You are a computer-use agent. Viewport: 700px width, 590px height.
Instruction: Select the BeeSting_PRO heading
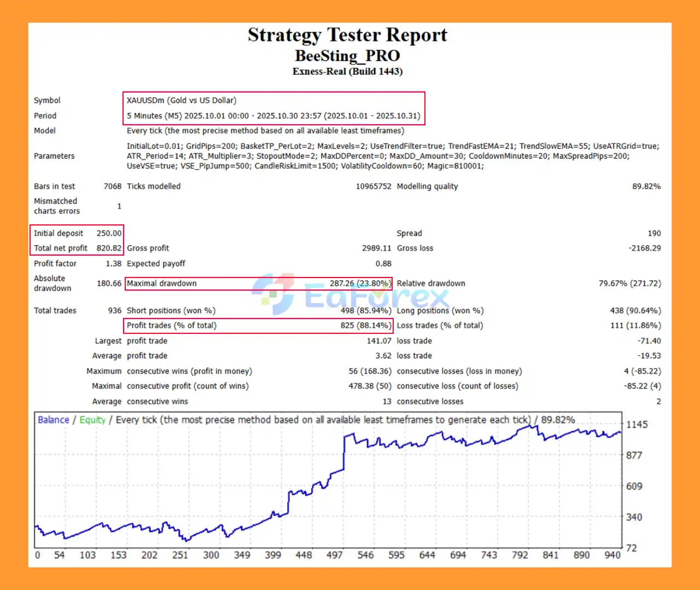[347, 56]
